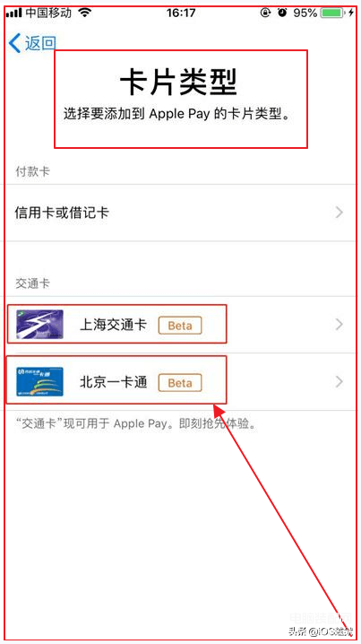Viewport: 361px width, 644px height.
Task: Tap the 16:17 clock in status bar
Action: click(x=181, y=13)
